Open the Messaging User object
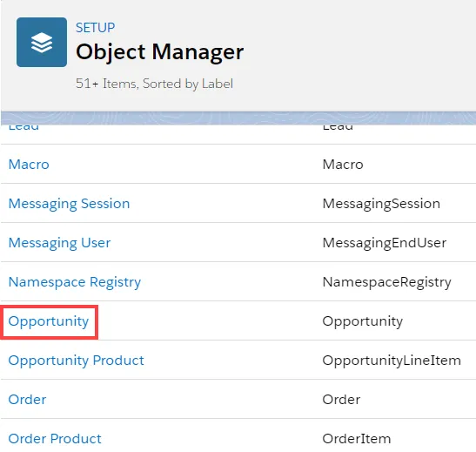 point(59,243)
